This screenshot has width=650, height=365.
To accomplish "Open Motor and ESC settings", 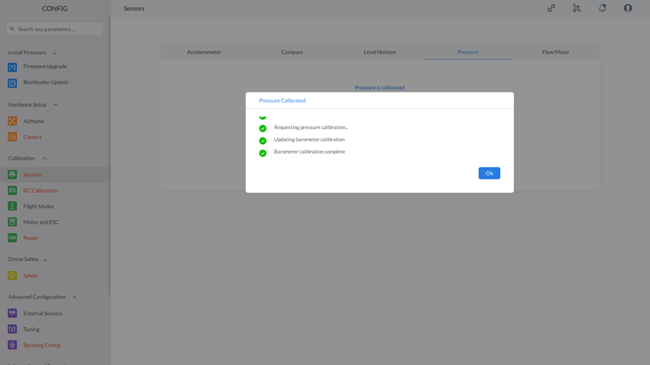I will point(41,222).
